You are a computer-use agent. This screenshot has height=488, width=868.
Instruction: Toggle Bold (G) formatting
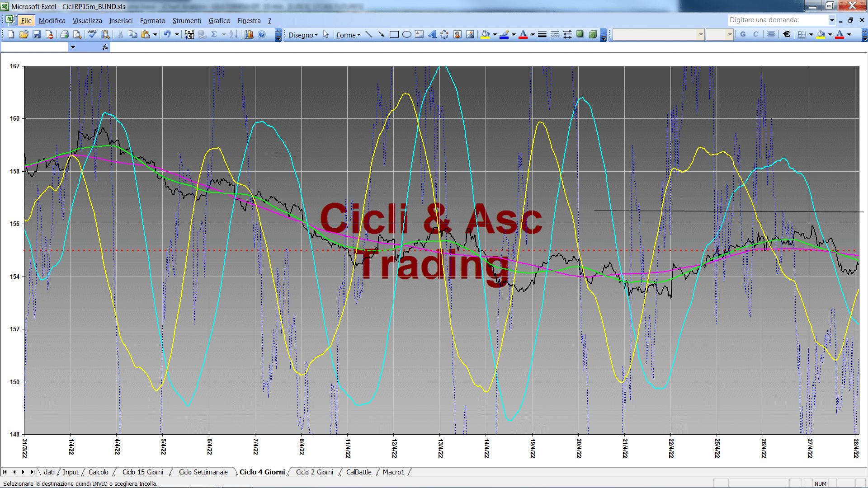pos(743,34)
